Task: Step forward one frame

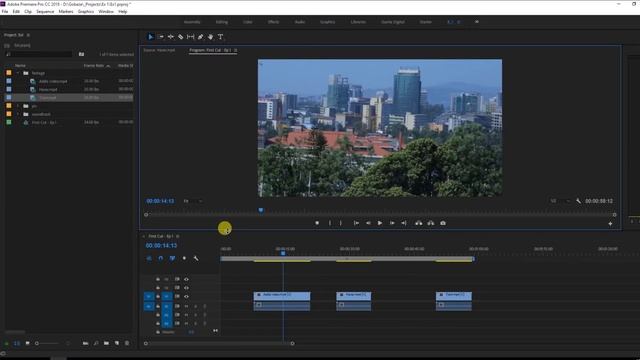Action: [392, 223]
